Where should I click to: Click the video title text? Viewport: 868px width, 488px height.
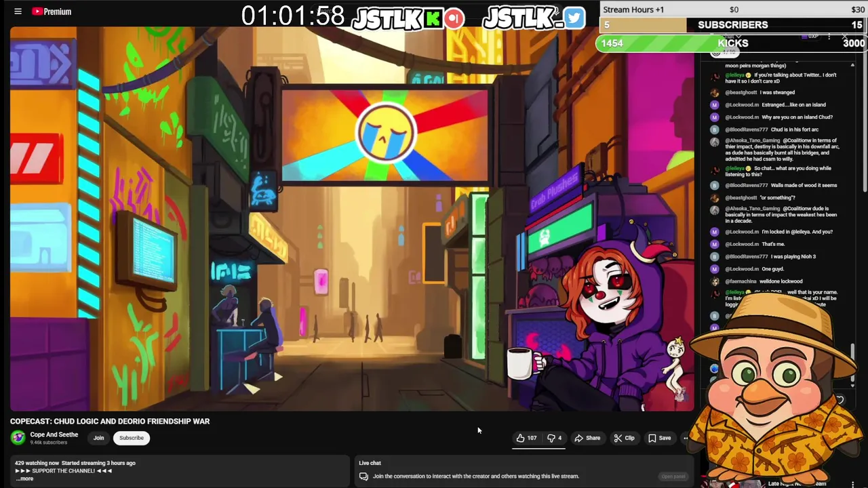110,422
